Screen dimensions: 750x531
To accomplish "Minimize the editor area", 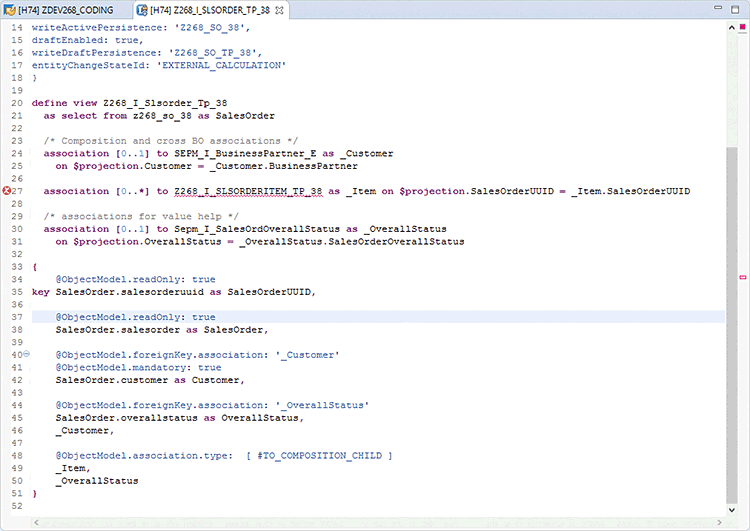I will pos(717,8).
